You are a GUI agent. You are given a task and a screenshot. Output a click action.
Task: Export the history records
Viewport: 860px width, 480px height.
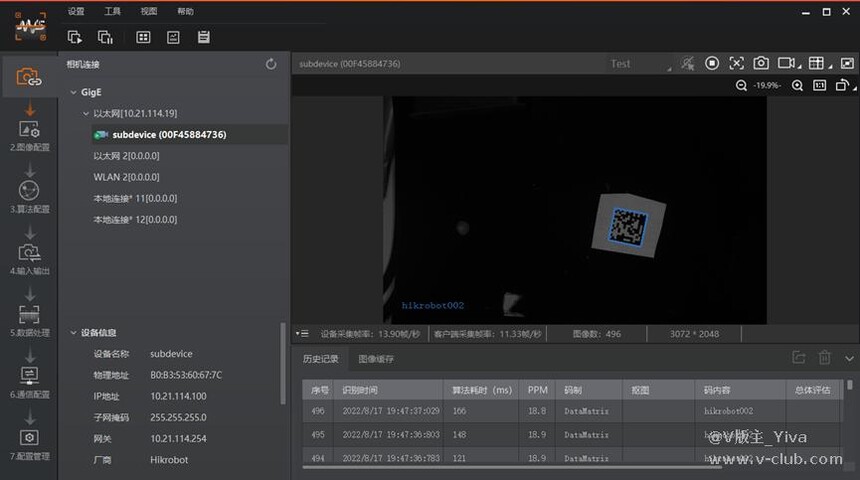click(x=799, y=358)
